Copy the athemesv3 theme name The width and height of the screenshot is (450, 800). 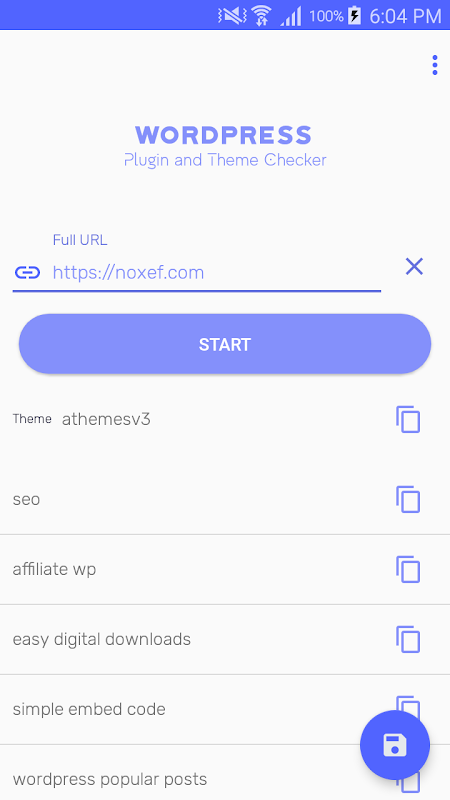click(408, 419)
